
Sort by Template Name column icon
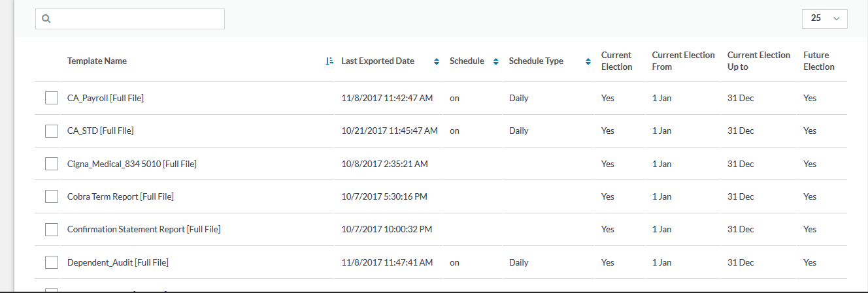pos(329,61)
